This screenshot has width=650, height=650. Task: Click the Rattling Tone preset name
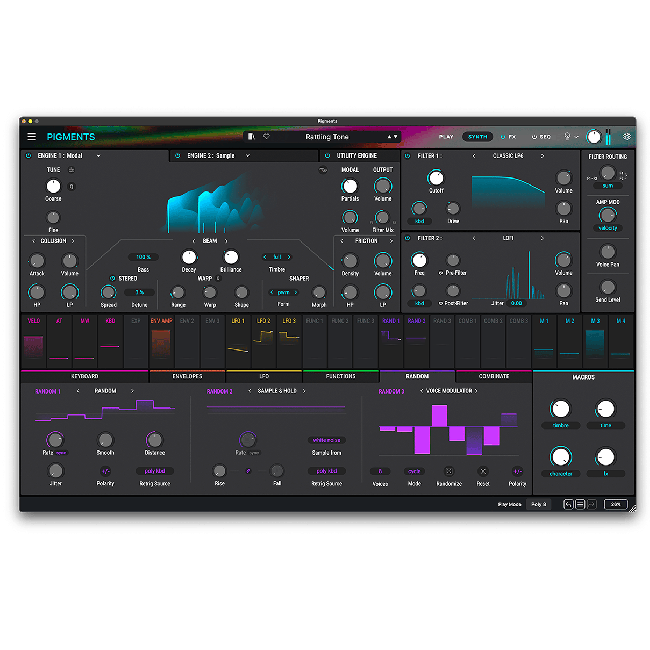[327, 137]
